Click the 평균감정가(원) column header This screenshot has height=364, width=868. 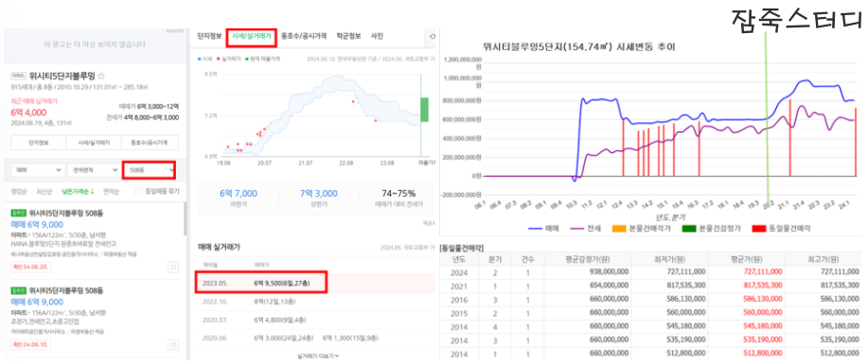coord(588,259)
